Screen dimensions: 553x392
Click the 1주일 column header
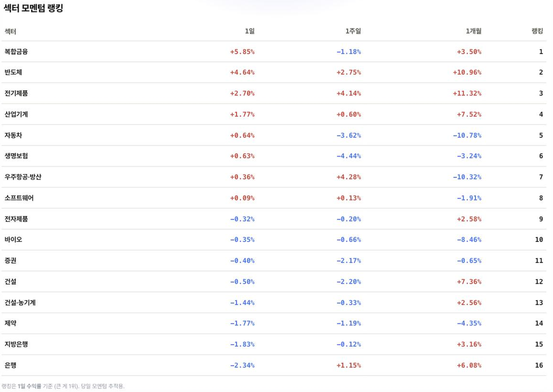tap(353, 31)
